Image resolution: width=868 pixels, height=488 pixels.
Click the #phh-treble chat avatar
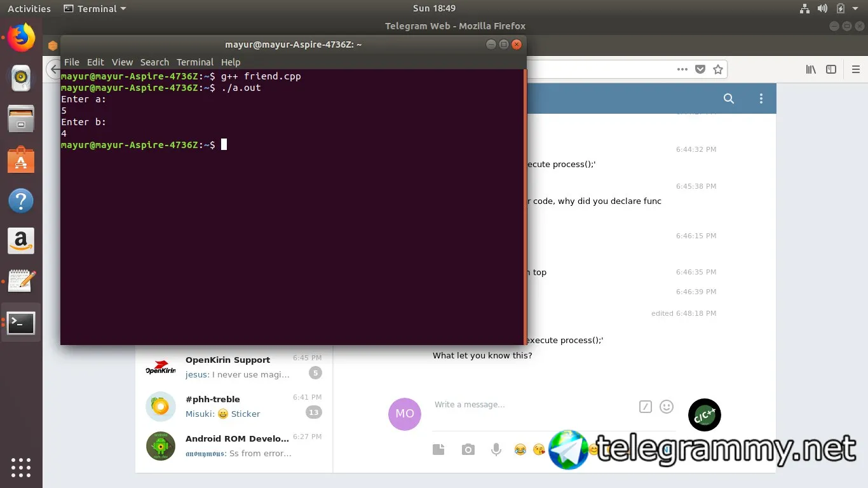(161, 407)
